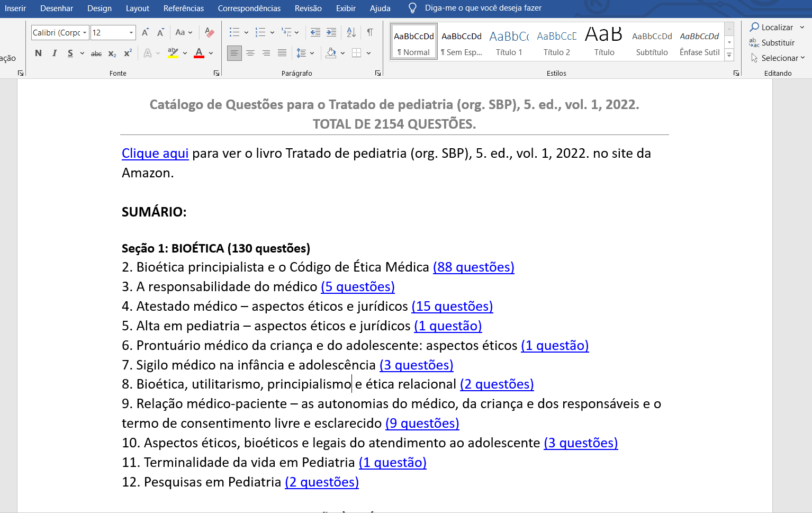Expand the Styles gallery
Screen dimensions: 812x513
[x=729, y=55]
